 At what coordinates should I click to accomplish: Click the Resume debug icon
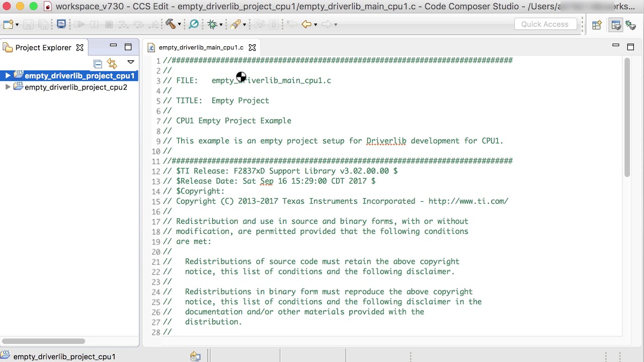[79, 24]
